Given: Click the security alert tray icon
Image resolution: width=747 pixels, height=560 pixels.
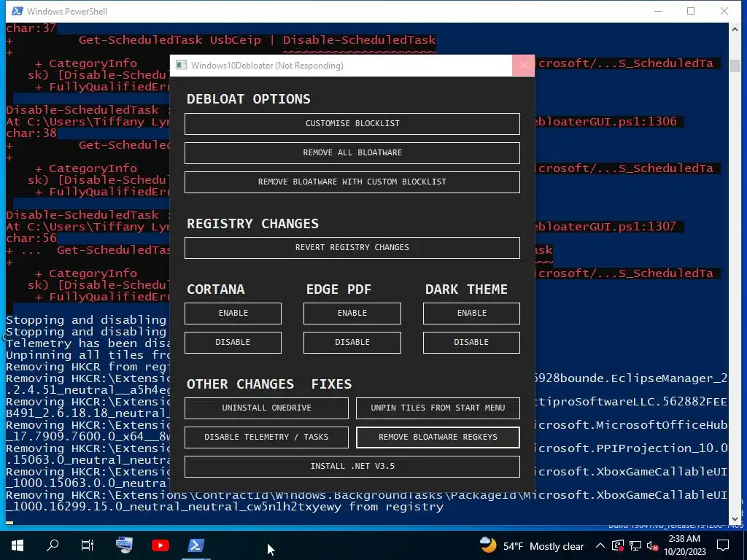Looking at the screenshot, I should click(618, 545).
